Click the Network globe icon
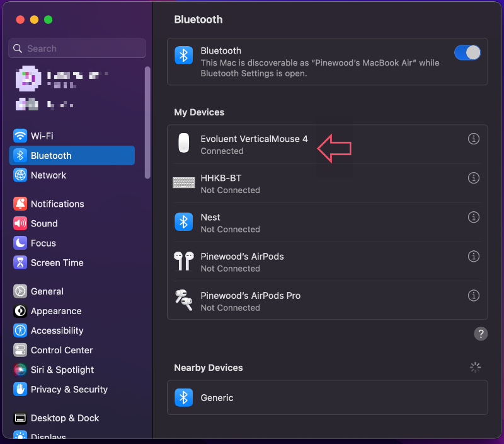 [x=20, y=175]
